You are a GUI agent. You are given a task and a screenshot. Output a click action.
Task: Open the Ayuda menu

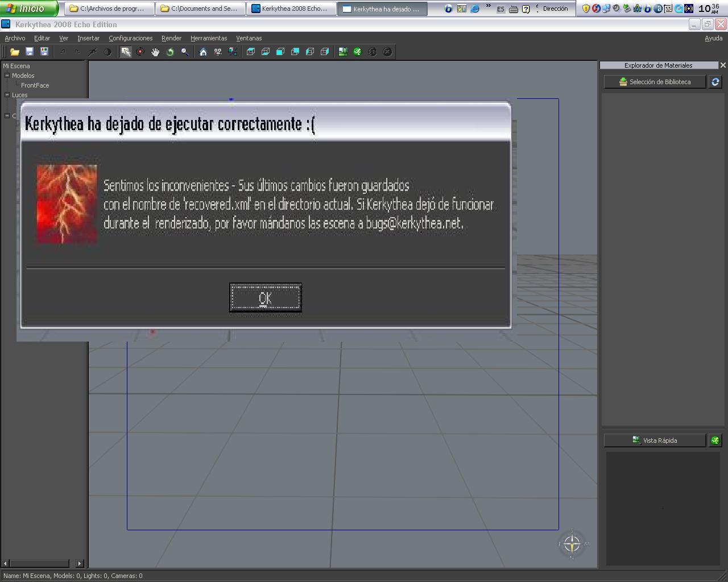tap(713, 38)
